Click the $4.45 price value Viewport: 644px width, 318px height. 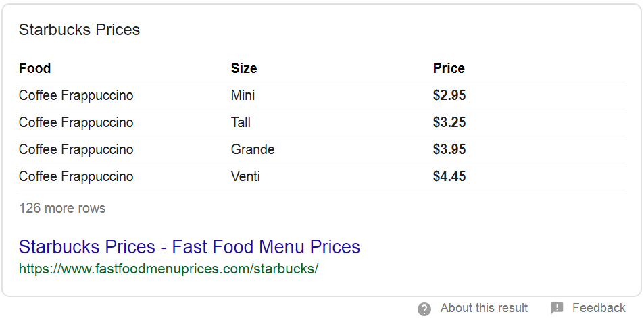pyautogui.click(x=449, y=176)
